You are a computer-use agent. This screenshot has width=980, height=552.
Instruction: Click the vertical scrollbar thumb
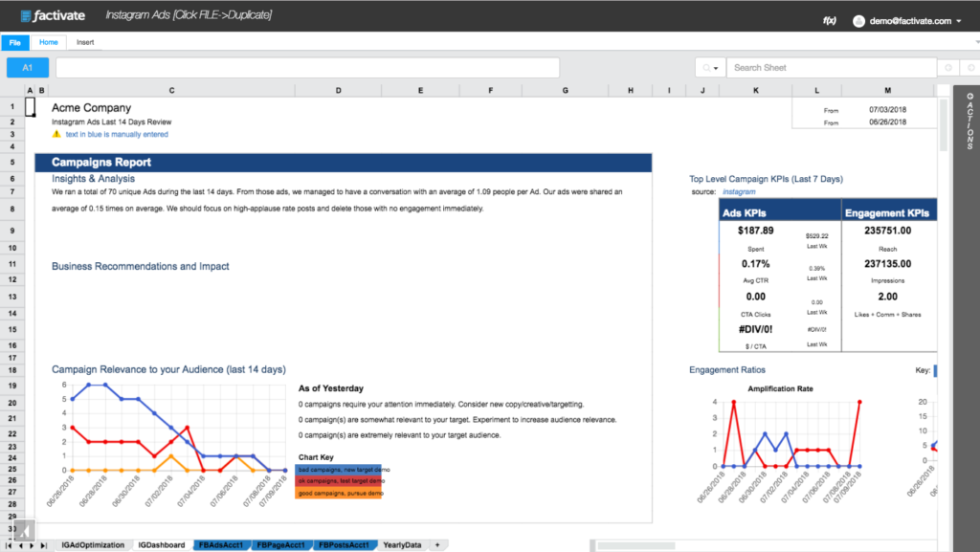coord(943,124)
